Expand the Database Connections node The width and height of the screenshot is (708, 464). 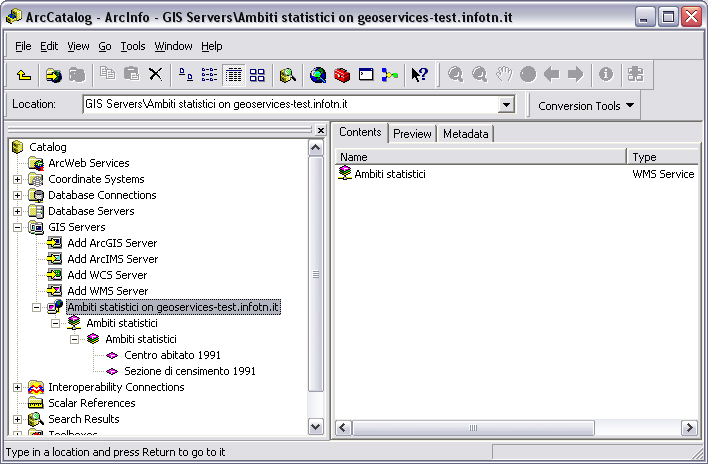pos(17,195)
